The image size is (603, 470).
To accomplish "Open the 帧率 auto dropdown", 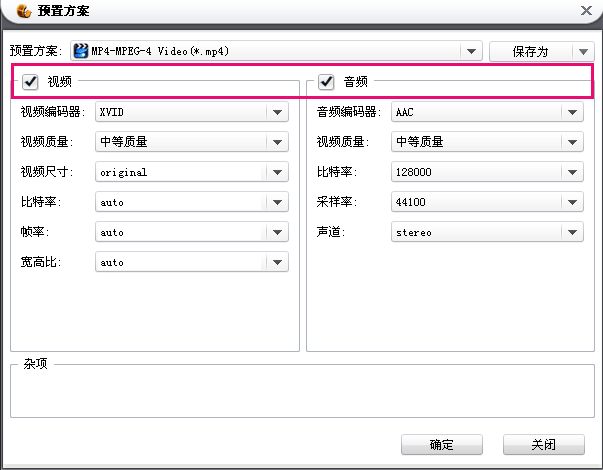I will [192, 232].
